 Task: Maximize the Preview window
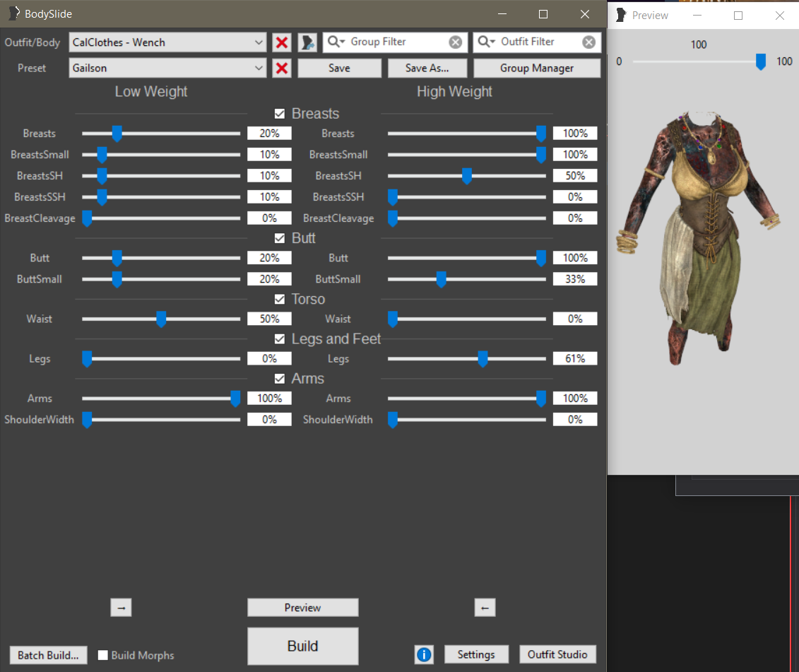click(x=738, y=16)
